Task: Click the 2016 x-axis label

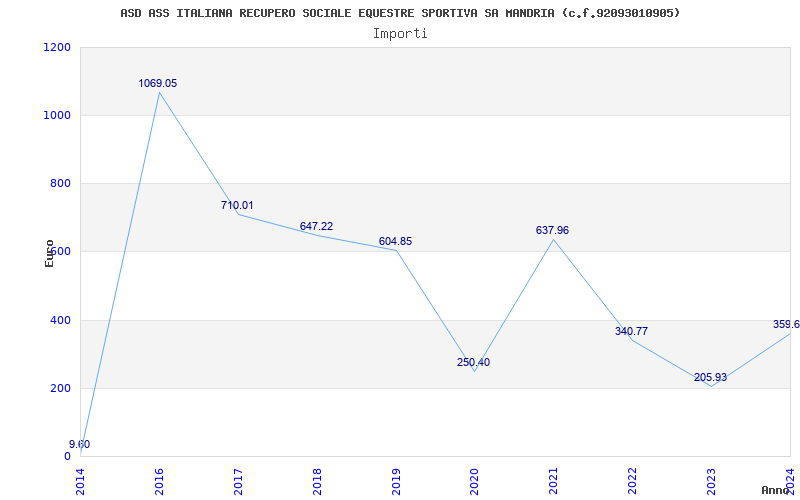Action: click(x=159, y=482)
